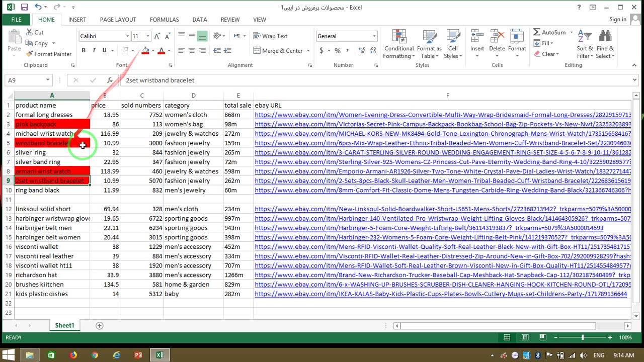Open the General number format dropdown
The height and width of the screenshot is (362, 644).
pyautogui.click(x=374, y=36)
